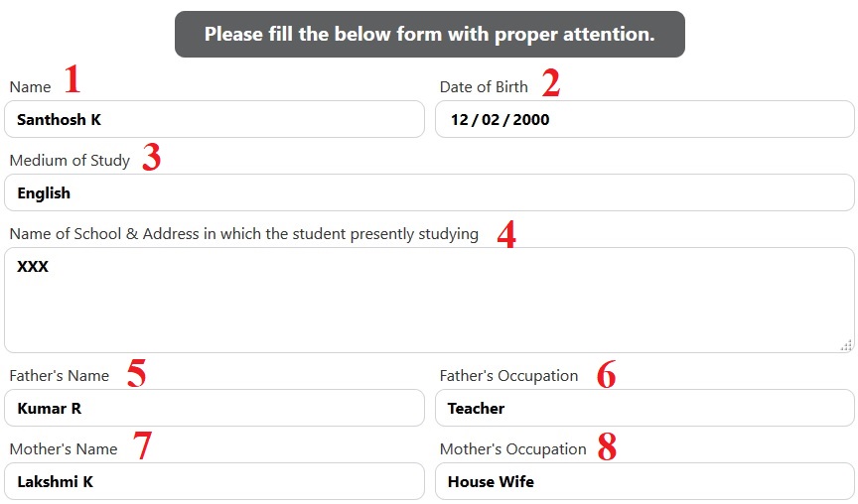Screen dimensions: 858x504
Task: Click the Mother's Occupation input
Action: pyautogui.click(x=643, y=481)
